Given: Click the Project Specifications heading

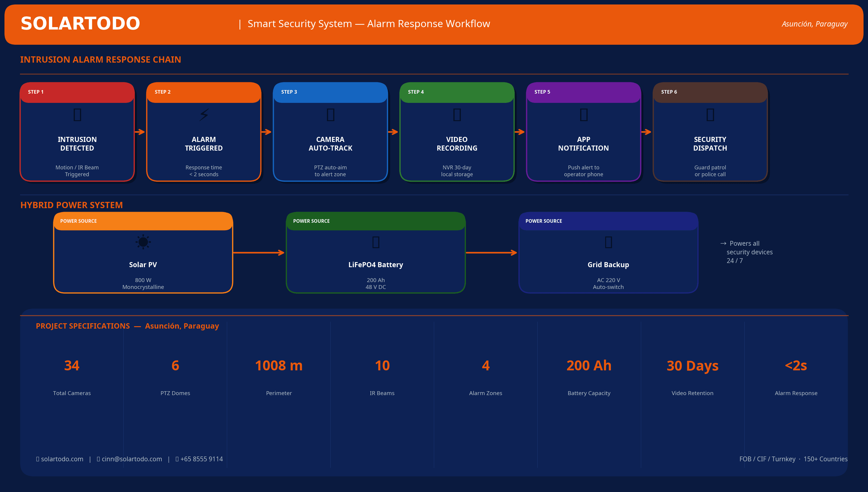Looking at the screenshot, I should [x=127, y=326].
